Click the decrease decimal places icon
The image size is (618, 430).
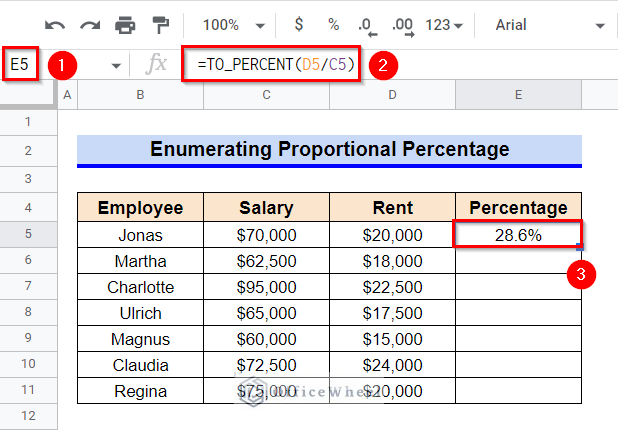(368, 26)
